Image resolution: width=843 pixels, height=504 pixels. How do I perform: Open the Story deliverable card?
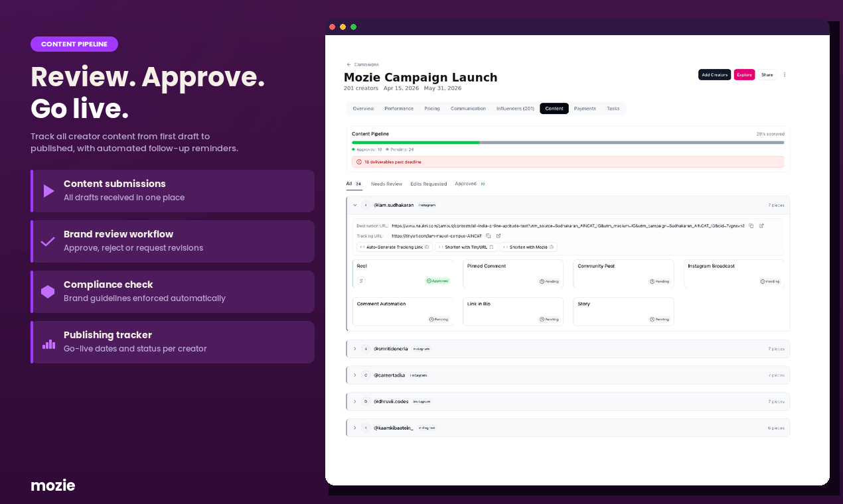coord(623,311)
